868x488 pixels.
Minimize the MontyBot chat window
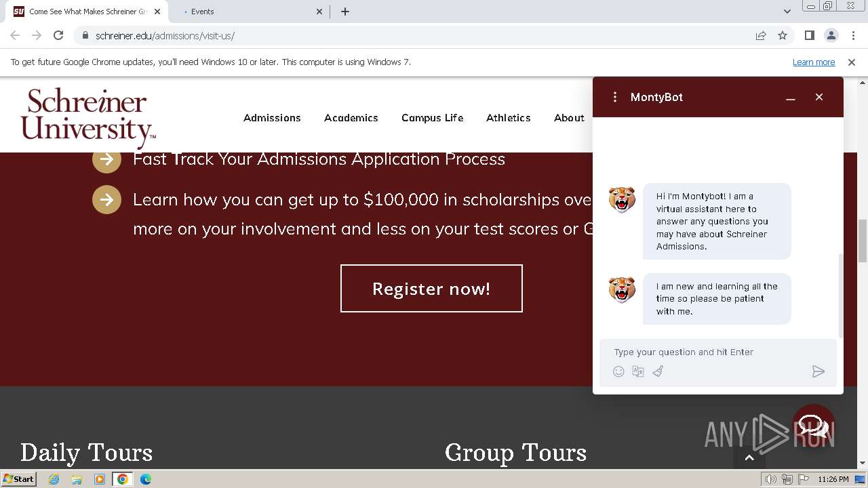791,98
